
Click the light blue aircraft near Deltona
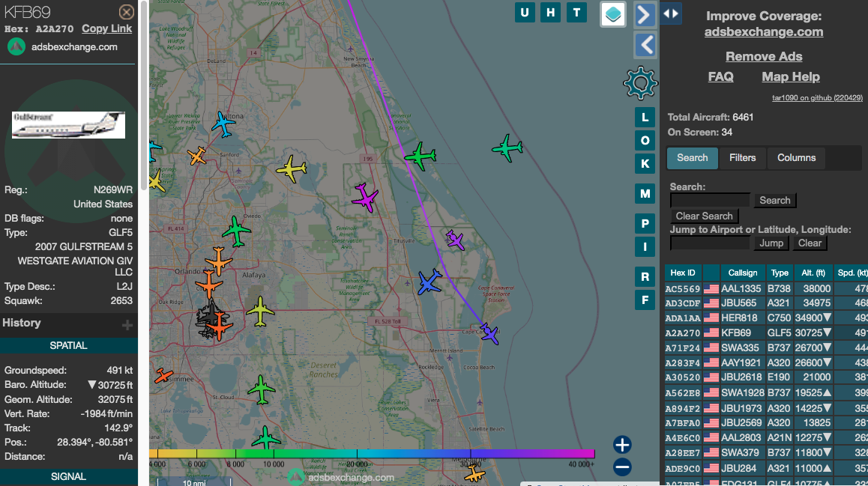[223, 124]
